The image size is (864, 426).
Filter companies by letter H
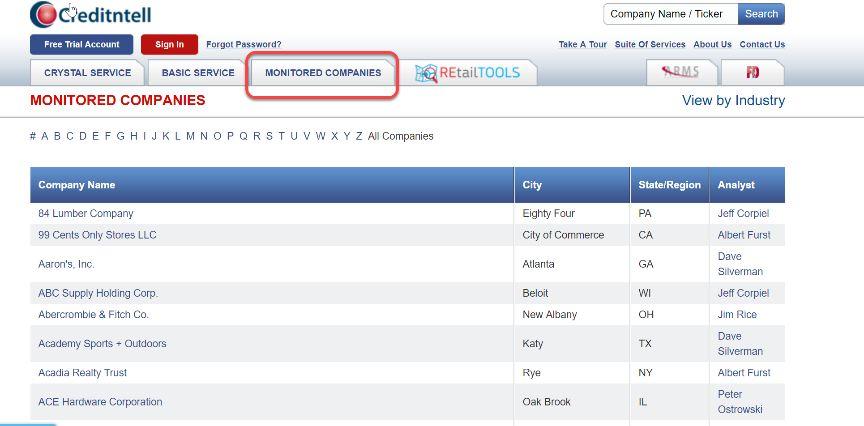[x=134, y=136]
